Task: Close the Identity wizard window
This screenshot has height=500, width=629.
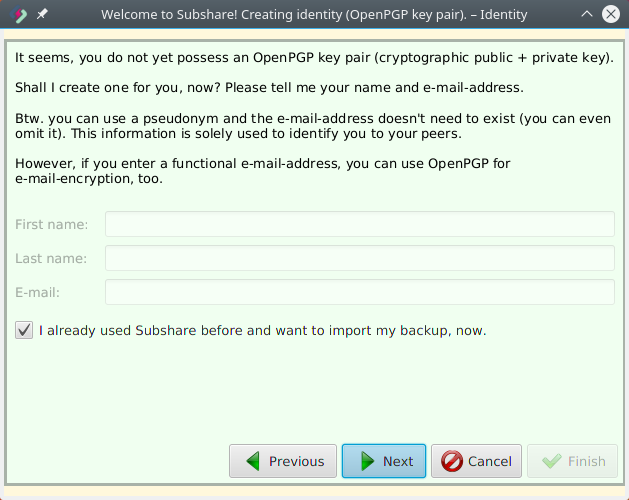Action: click(x=609, y=14)
